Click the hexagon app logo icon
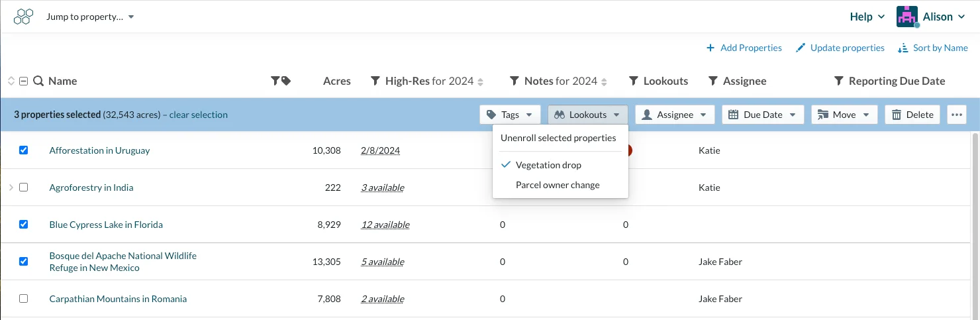The image size is (980, 320). (x=23, y=17)
